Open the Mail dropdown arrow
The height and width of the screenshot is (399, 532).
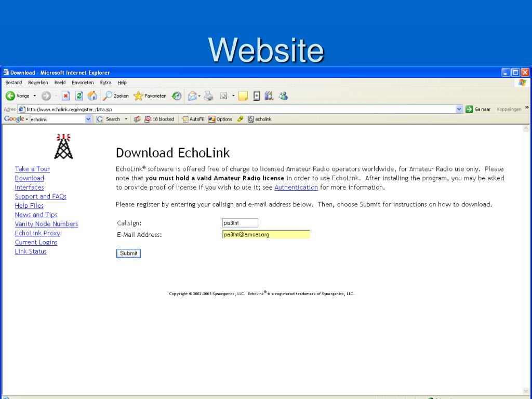[199, 96]
